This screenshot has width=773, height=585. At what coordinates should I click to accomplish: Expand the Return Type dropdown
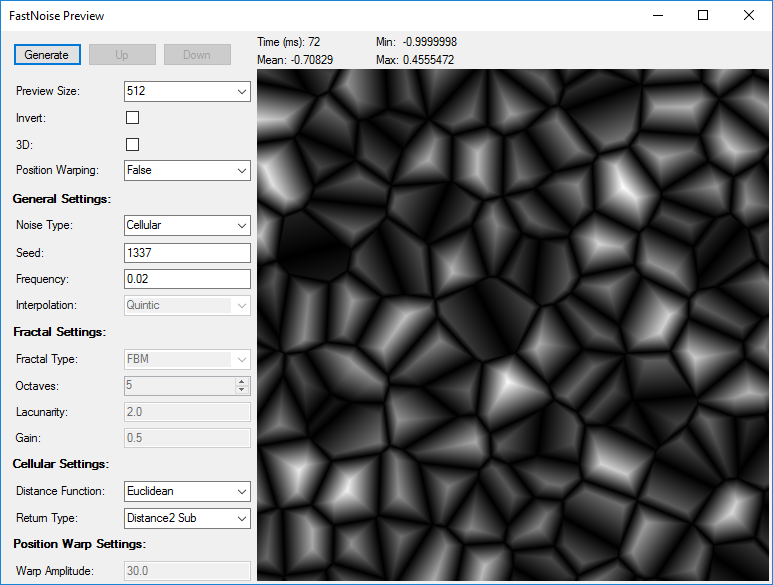pos(187,518)
